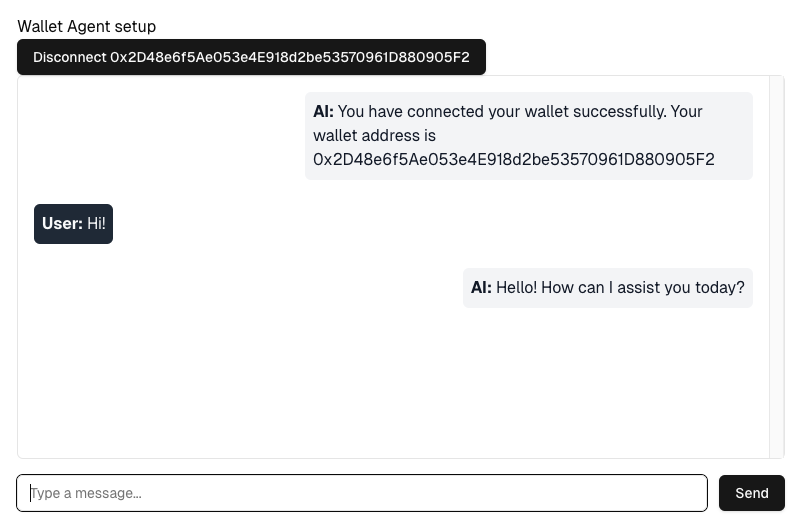
Task: Select the AI wallet connected message bubble
Action: tap(529, 136)
